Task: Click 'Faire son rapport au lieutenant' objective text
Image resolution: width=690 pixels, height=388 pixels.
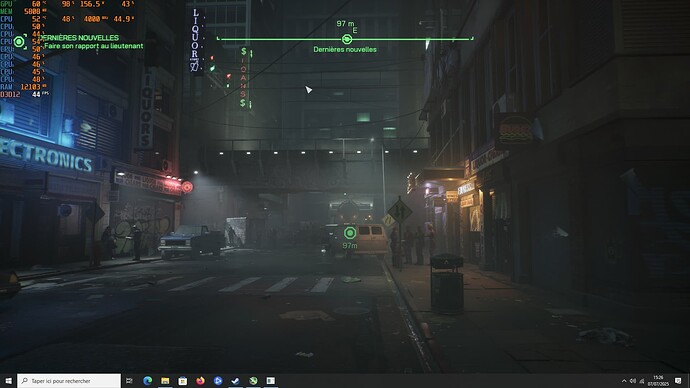Action: [94, 46]
